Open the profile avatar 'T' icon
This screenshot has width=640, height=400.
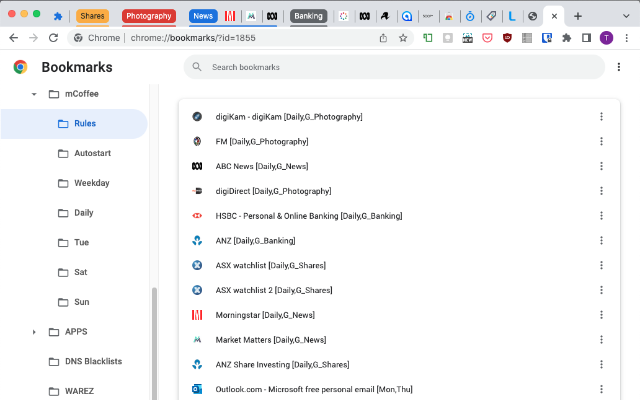tap(606, 38)
